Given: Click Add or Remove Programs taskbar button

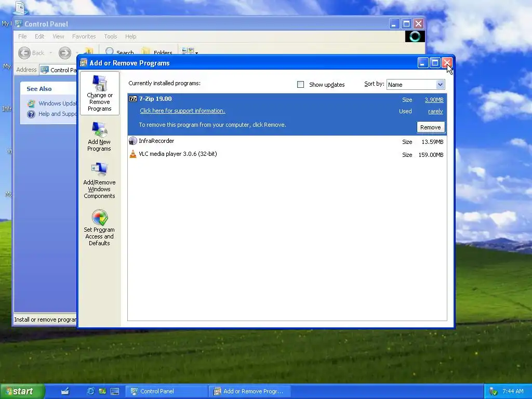Looking at the screenshot, I should click(249, 391).
